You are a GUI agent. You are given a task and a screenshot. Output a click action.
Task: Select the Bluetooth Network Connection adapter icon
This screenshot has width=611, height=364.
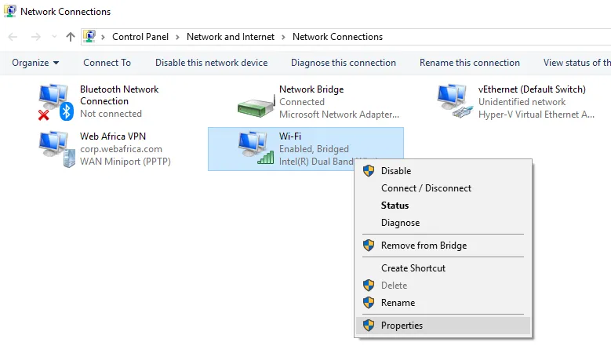click(x=56, y=102)
